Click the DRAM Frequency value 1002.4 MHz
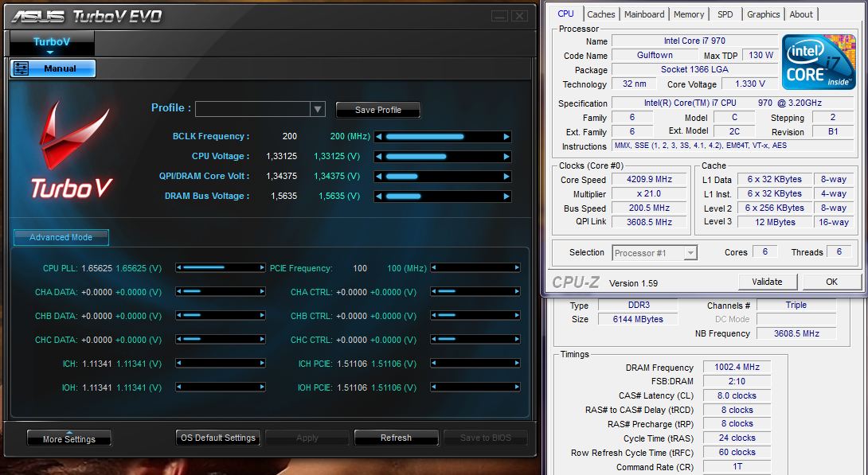The height and width of the screenshot is (475, 868). tap(737, 367)
